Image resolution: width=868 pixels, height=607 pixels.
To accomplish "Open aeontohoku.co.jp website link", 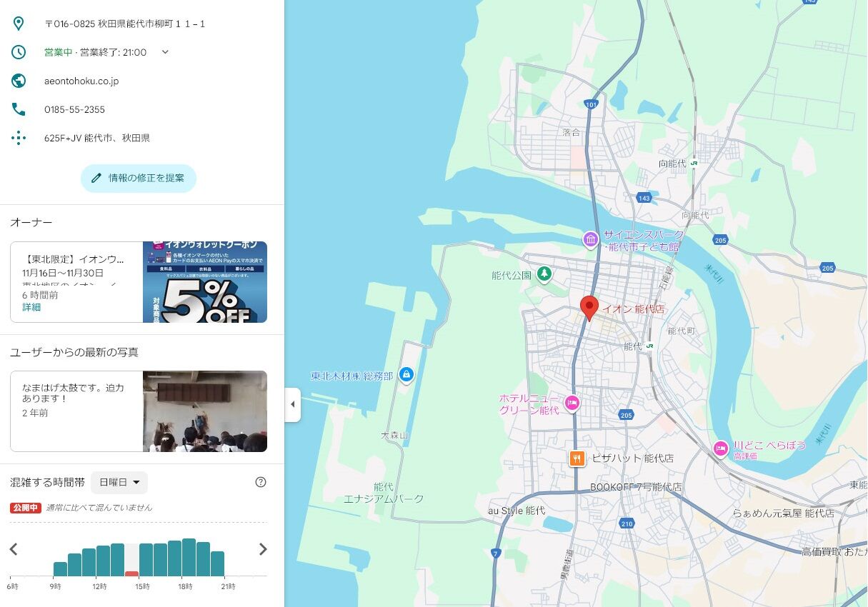I will [x=81, y=81].
